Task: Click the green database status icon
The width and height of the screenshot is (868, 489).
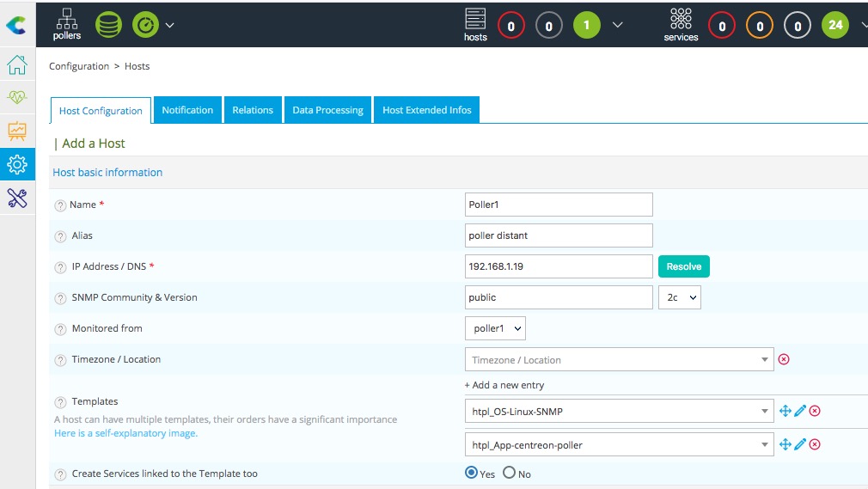Action: (108, 25)
